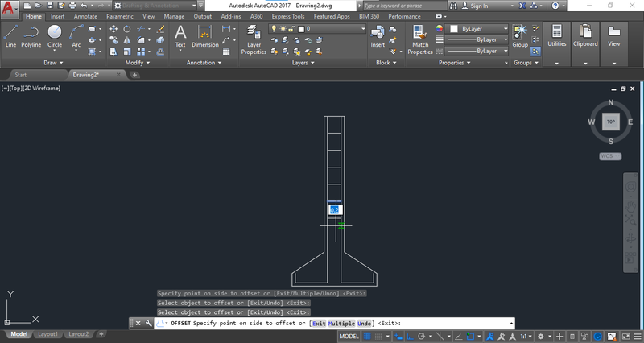Click the Insert block icon

378,35
